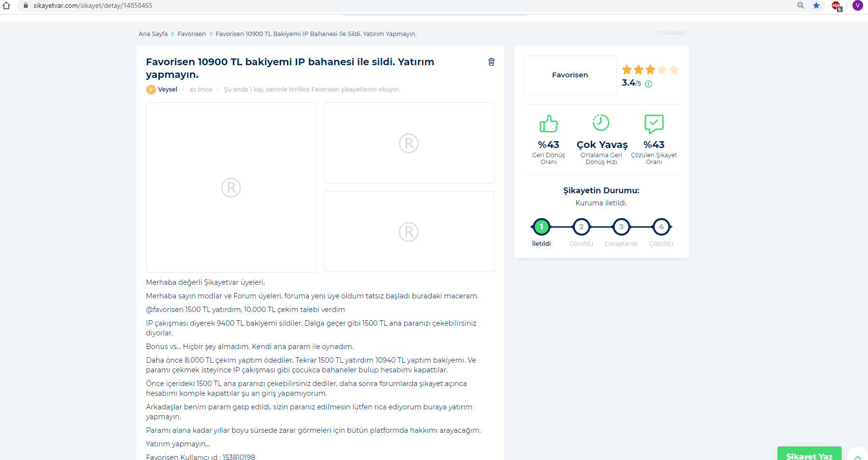Open the large left image thumbnail

click(x=231, y=187)
